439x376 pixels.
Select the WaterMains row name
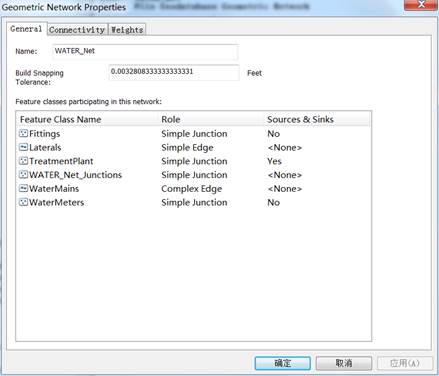[x=54, y=189]
